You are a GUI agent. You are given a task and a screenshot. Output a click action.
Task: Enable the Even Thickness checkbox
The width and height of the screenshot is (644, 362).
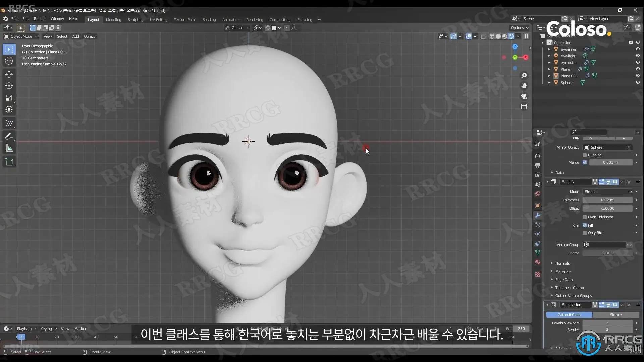point(585,217)
